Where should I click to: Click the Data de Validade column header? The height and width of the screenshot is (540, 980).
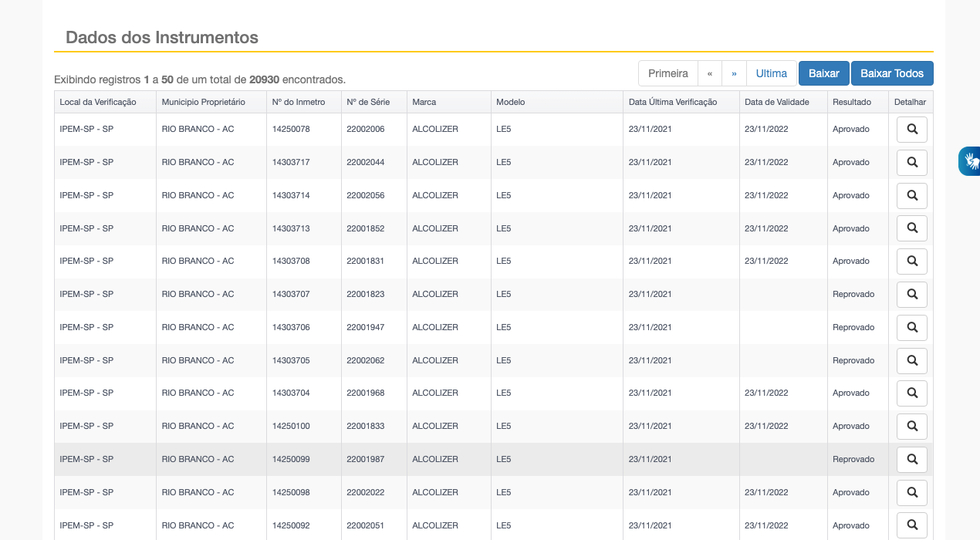(776, 102)
